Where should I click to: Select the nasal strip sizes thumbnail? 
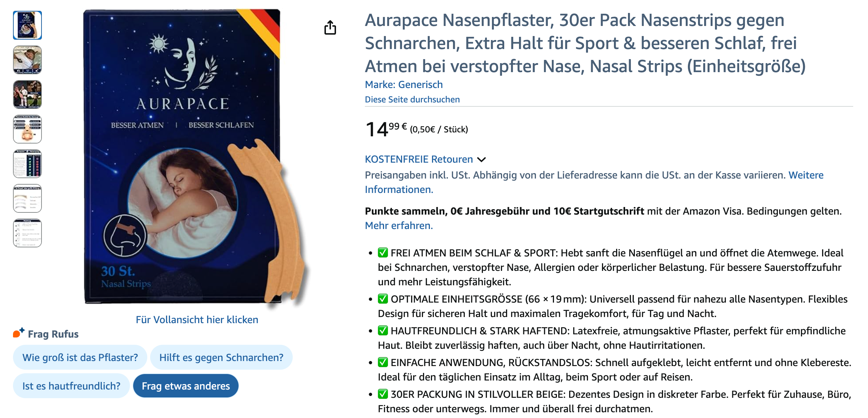(27, 198)
